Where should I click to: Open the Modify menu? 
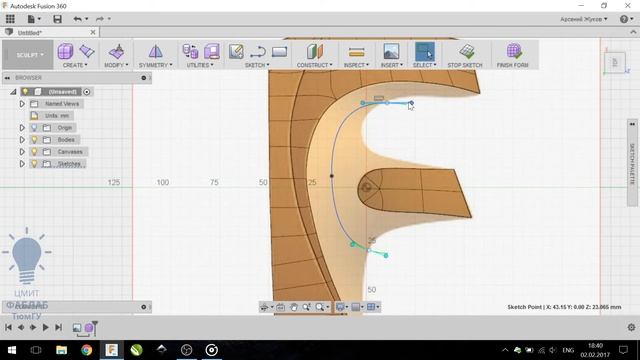point(116,65)
